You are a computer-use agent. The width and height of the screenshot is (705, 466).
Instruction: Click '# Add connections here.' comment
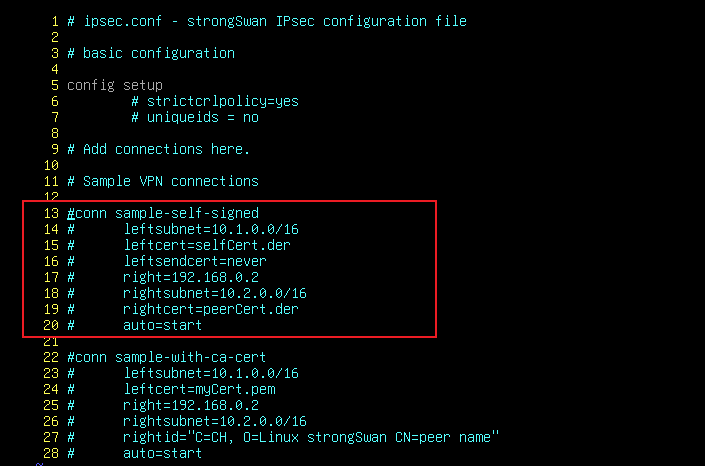(x=158, y=149)
